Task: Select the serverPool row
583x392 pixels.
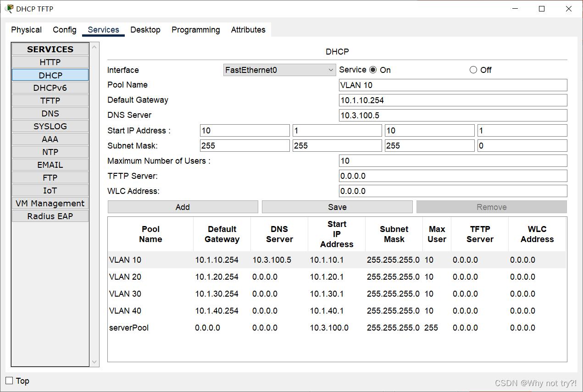Action: pos(337,328)
